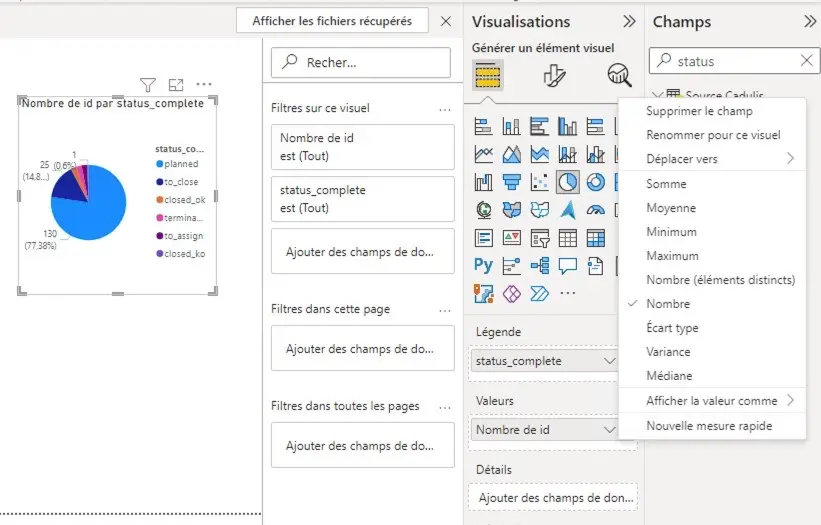Screen dimensions: 821x525
Task: Choose Somme in the context menu
Action: click(666, 184)
